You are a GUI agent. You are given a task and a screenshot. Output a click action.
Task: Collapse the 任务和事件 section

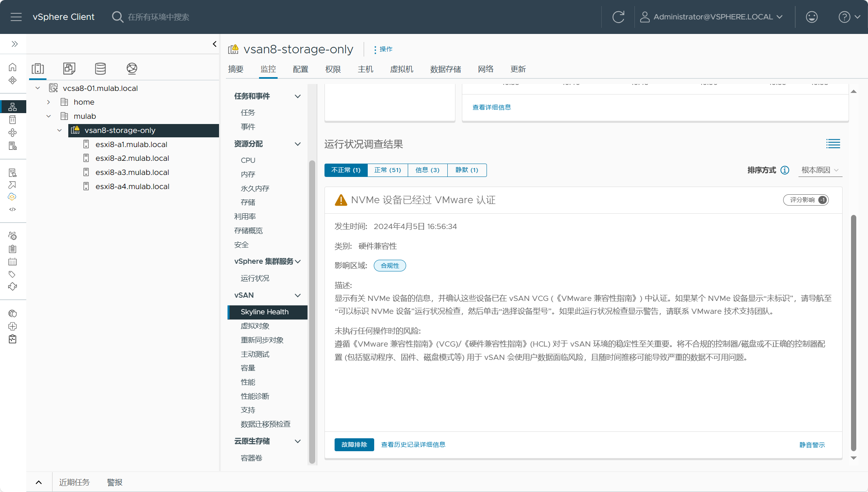298,96
